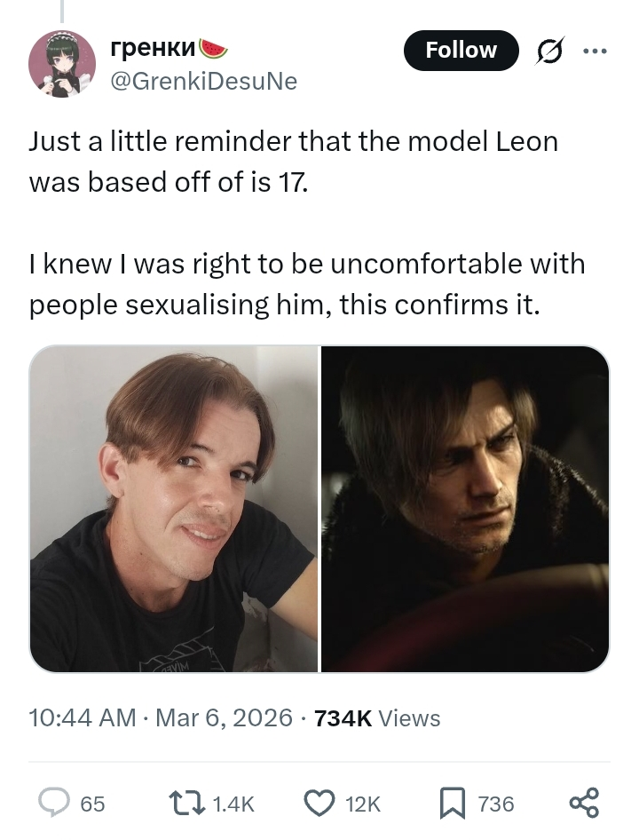Open the share icon menu
The width and height of the screenshot is (639, 840).
tap(584, 803)
